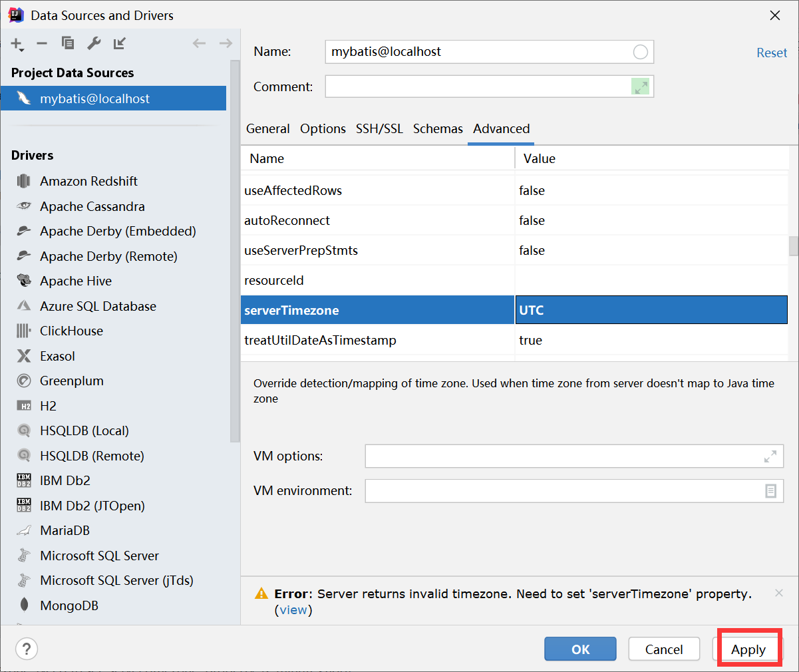Click the make global import icon
This screenshot has width=799, height=672.
(x=120, y=43)
